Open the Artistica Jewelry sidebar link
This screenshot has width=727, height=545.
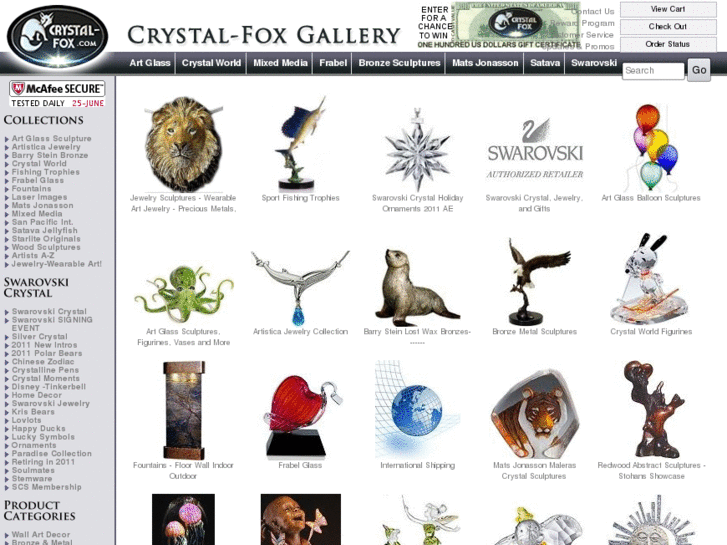pyautogui.click(x=46, y=147)
